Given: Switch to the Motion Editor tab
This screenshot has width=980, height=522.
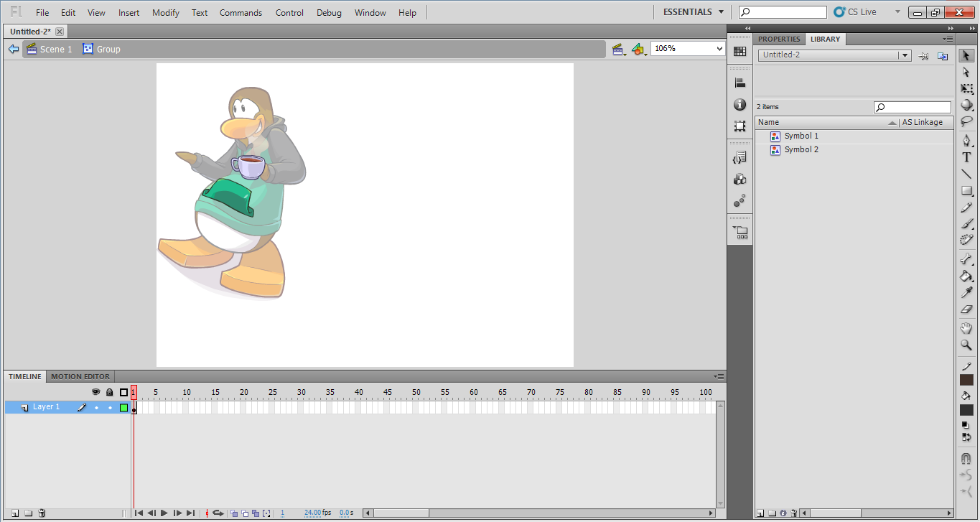Looking at the screenshot, I should click(80, 376).
